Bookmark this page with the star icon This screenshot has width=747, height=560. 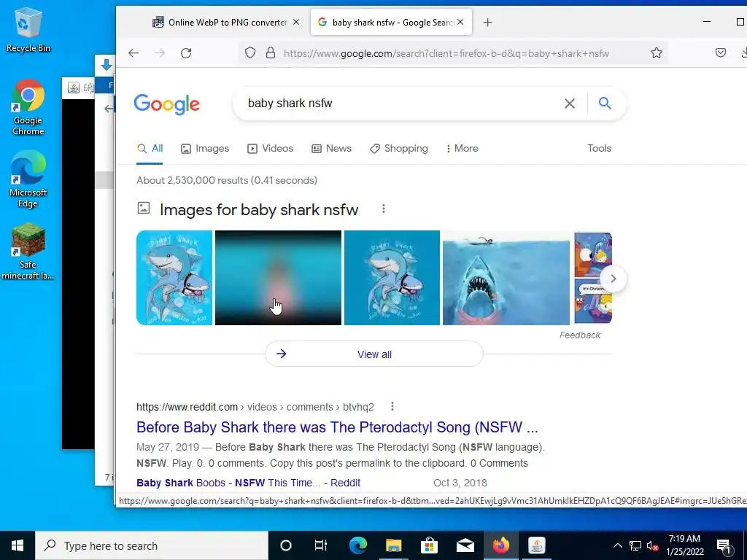click(x=657, y=52)
